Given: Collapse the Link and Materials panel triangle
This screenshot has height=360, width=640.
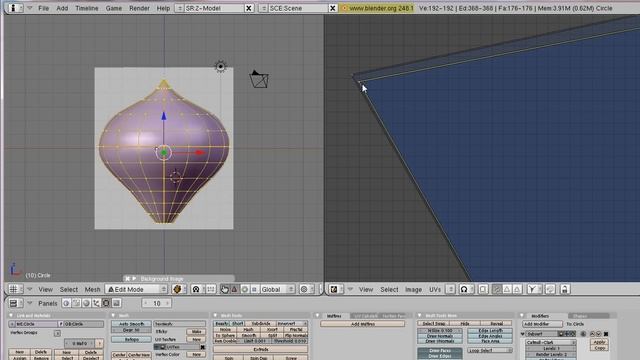Looking at the screenshot, I should pos(11,316).
